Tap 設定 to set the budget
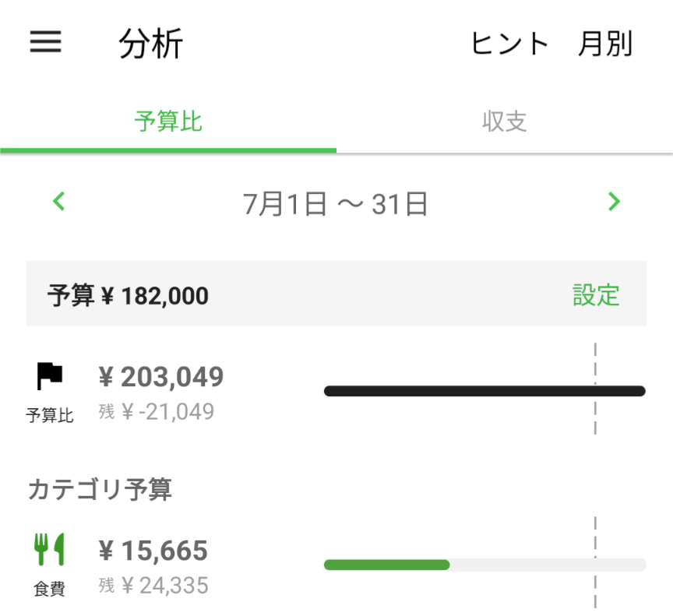Image resolution: width=673 pixels, height=616 pixels. (x=596, y=295)
